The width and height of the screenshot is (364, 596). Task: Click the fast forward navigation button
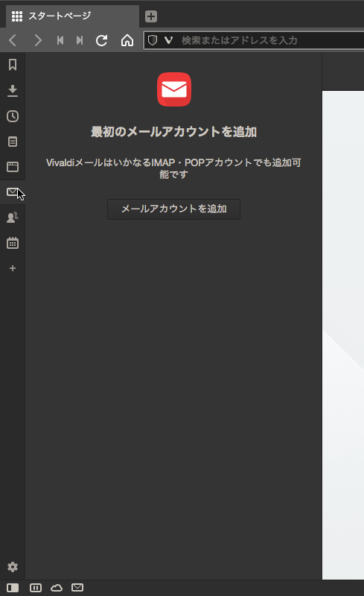click(80, 40)
